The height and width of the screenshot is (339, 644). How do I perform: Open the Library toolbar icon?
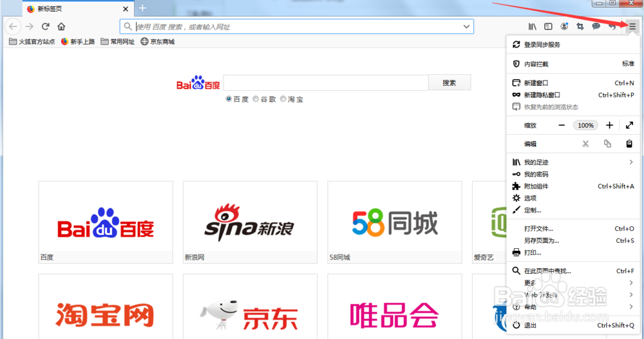[x=533, y=26]
